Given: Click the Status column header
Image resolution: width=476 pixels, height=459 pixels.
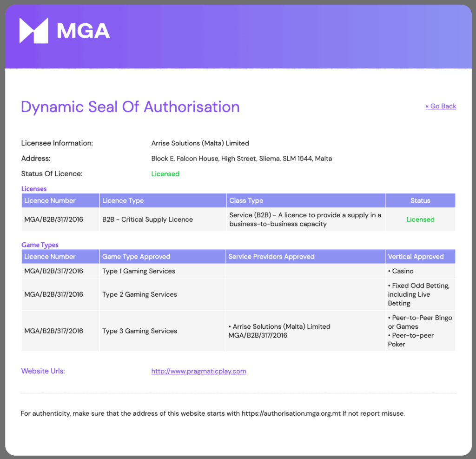Looking at the screenshot, I should pyautogui.click(x=420, y=200).
